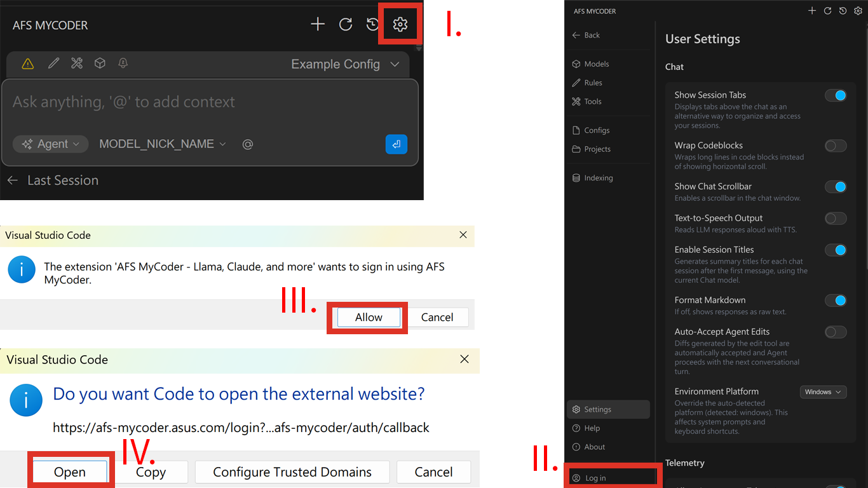
Task: Start a new session in the chat panel
Action: click(x=318, y=25)
